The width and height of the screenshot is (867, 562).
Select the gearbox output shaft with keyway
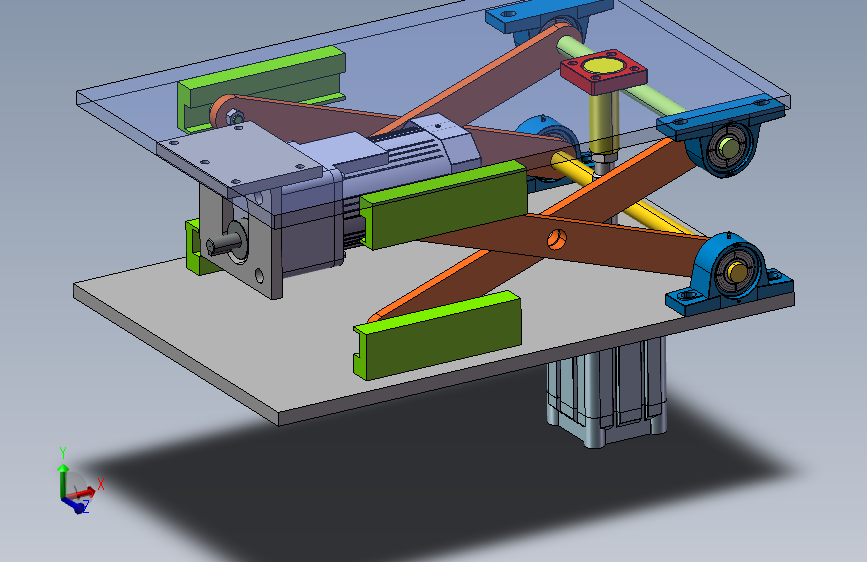(223, 244)
